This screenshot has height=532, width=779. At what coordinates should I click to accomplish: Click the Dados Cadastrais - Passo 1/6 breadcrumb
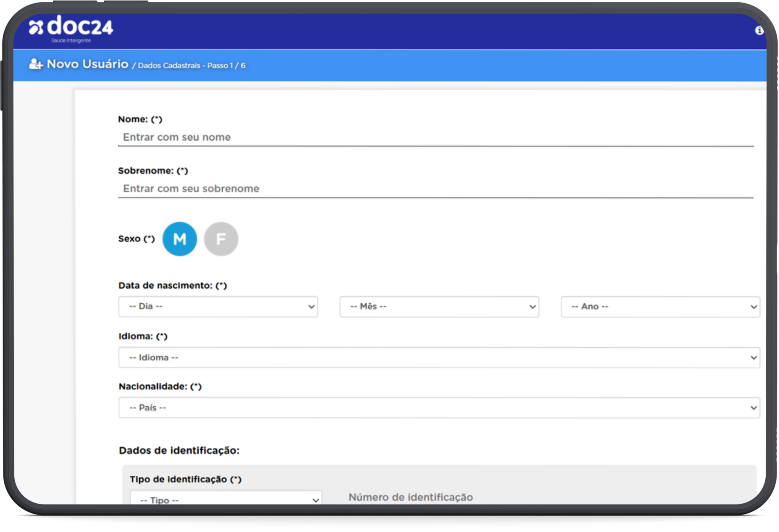click(192, 66)
